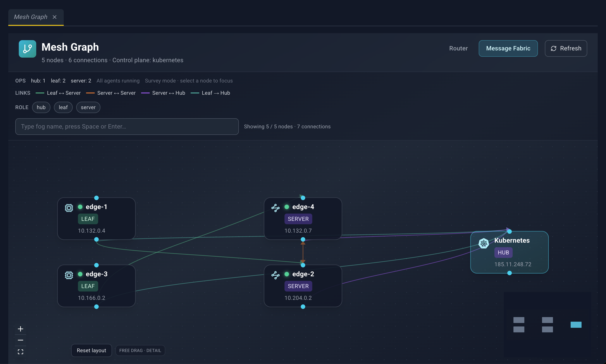Click the Server ↔ Hub legend entry
This screenshot has width=606, height=364.
point(163,93)
